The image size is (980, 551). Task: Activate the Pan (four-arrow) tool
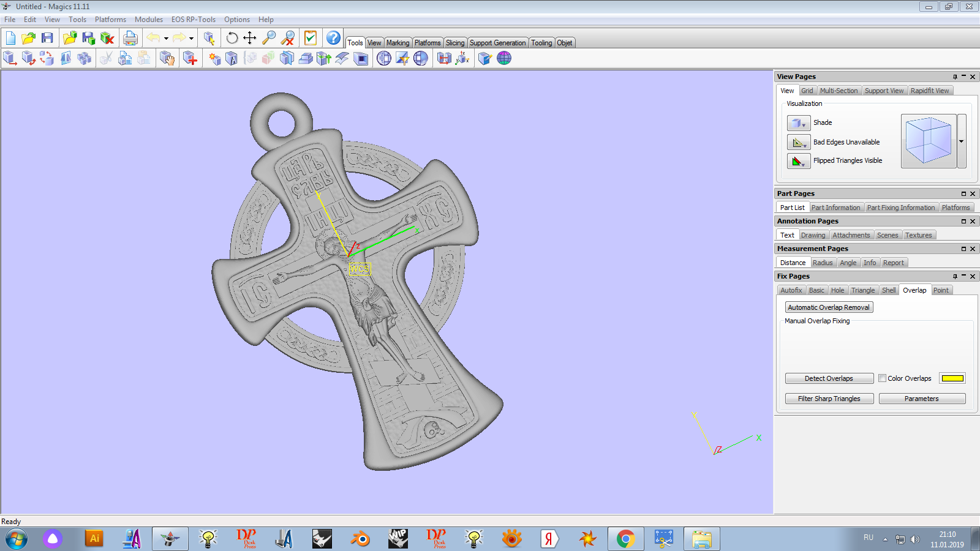point(250,38)
